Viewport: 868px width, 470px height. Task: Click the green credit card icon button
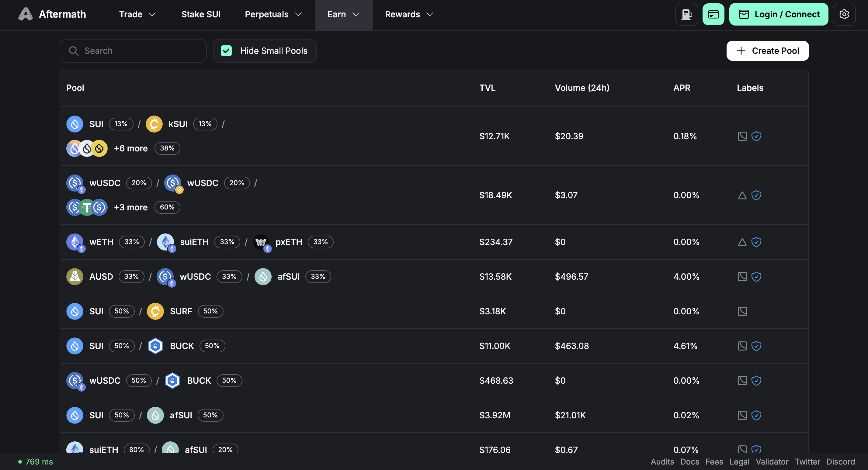[x=713, y=14]
